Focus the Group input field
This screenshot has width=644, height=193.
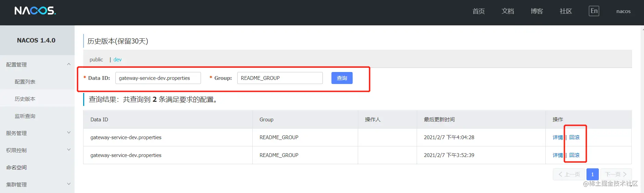click(280, 78)
